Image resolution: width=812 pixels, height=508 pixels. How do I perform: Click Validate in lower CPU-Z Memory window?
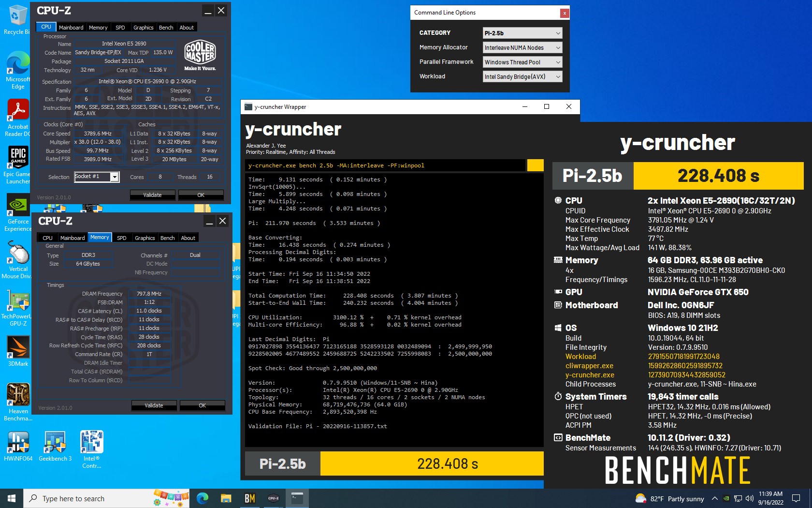point(154,405)
